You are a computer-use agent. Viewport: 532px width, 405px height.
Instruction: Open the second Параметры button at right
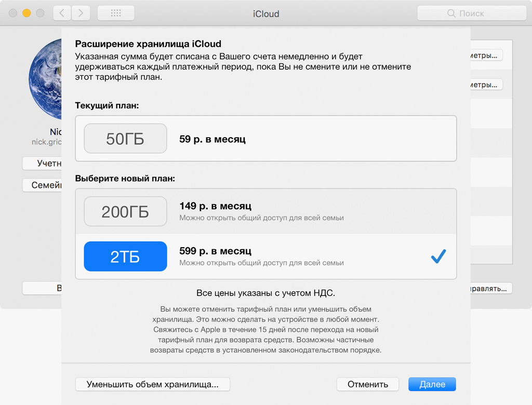tap(486, 85)
